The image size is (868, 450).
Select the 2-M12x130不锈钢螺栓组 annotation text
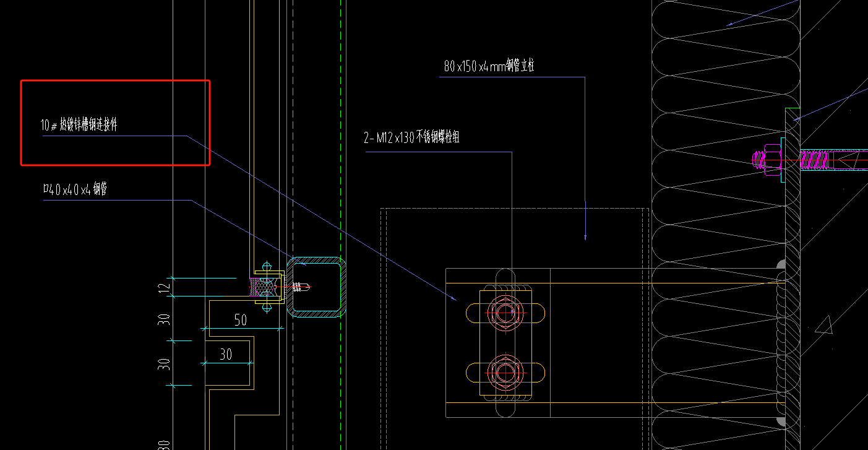411,138
